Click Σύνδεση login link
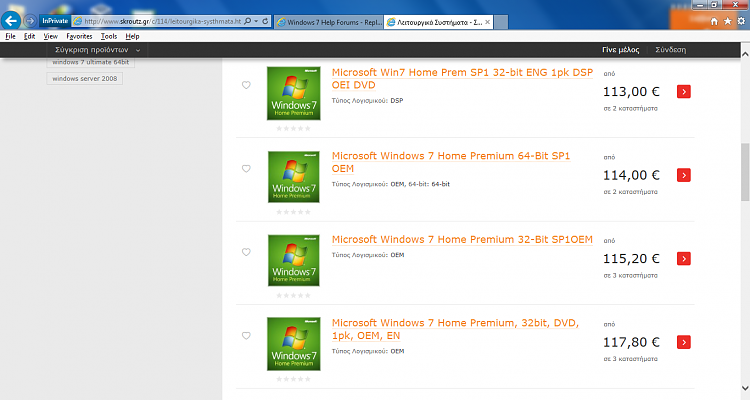The image size is (750, 400). (671, 50)
